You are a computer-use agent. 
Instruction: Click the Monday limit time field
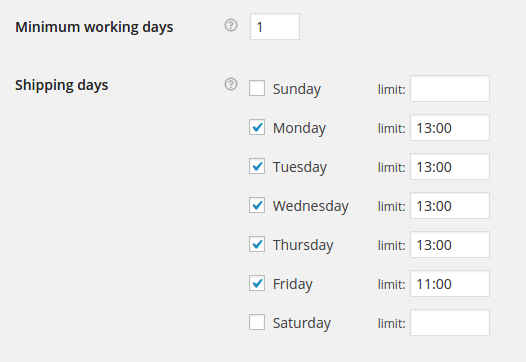point(450,127)
